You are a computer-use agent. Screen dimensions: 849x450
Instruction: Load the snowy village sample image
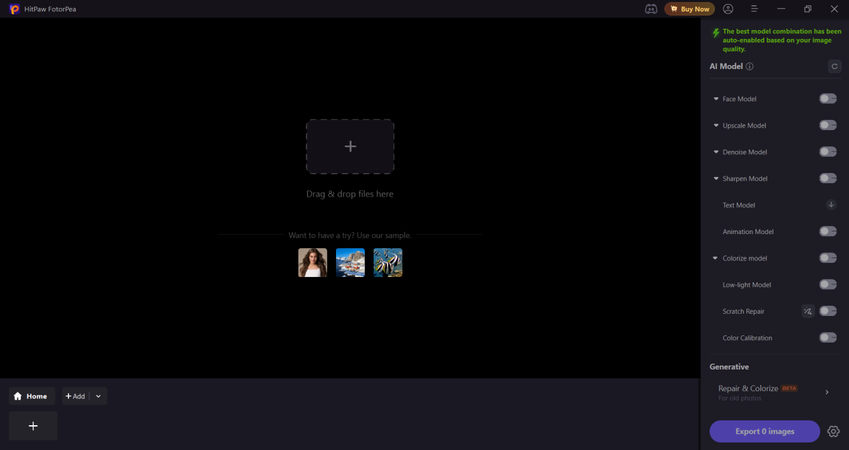(350, 263)
